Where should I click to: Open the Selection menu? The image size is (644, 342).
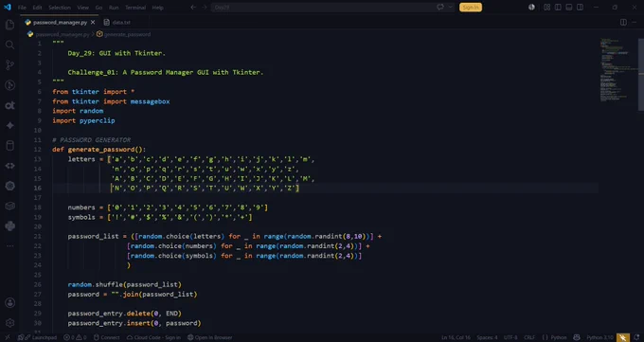60,8
